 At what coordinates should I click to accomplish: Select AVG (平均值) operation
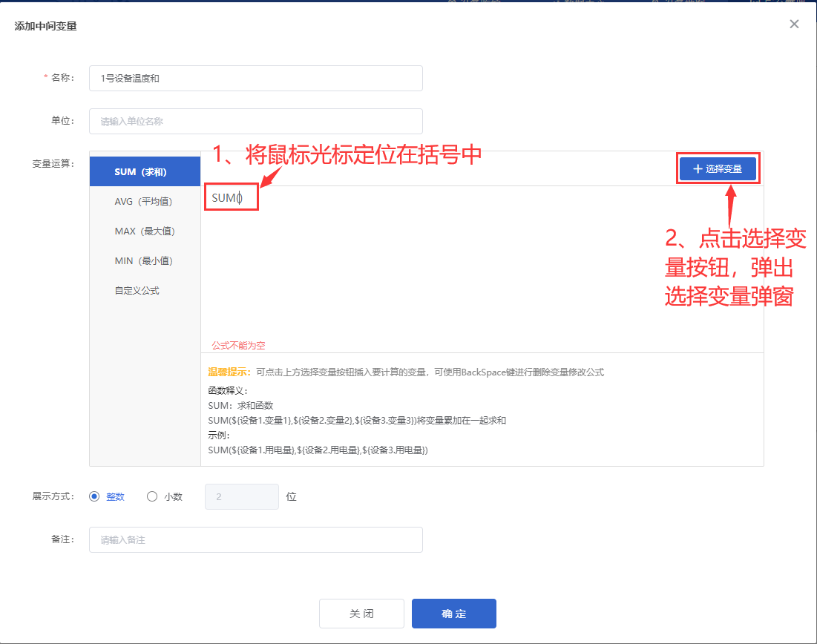[145, 201]
